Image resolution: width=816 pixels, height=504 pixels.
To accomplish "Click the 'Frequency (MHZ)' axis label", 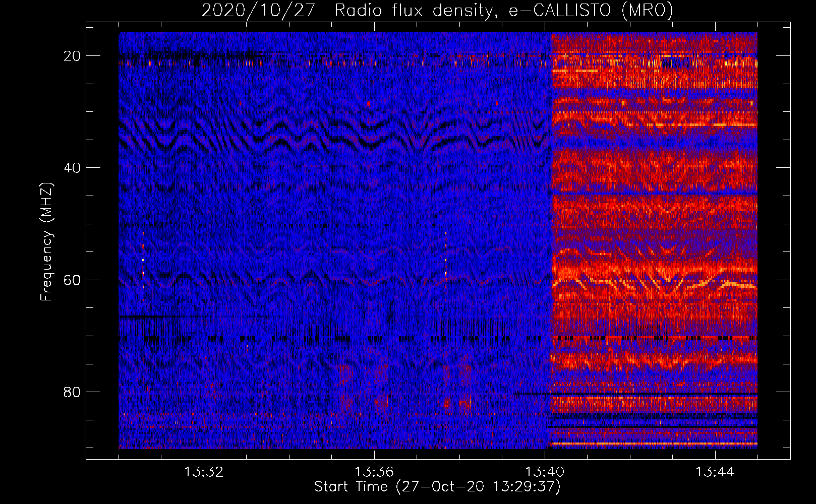I will [46, 242].
